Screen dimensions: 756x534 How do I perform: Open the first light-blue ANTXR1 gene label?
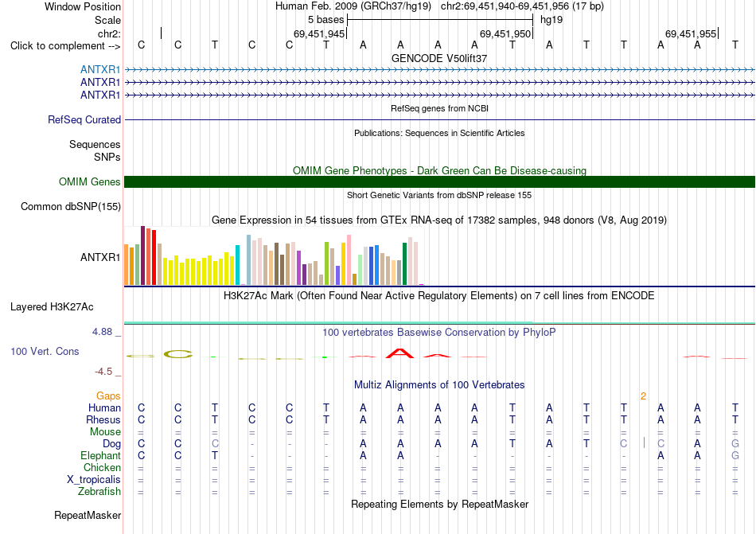pyautogui.click(x=100, y=69)
